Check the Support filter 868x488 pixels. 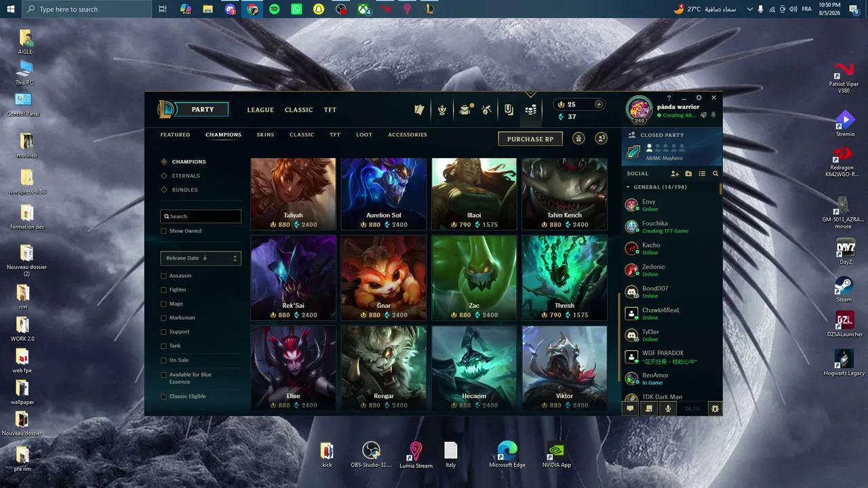[x=163, y=332]
